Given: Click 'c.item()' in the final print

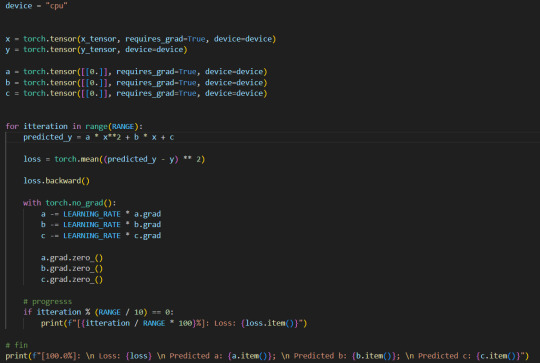Looking at the screenshot, I should 498,356.
